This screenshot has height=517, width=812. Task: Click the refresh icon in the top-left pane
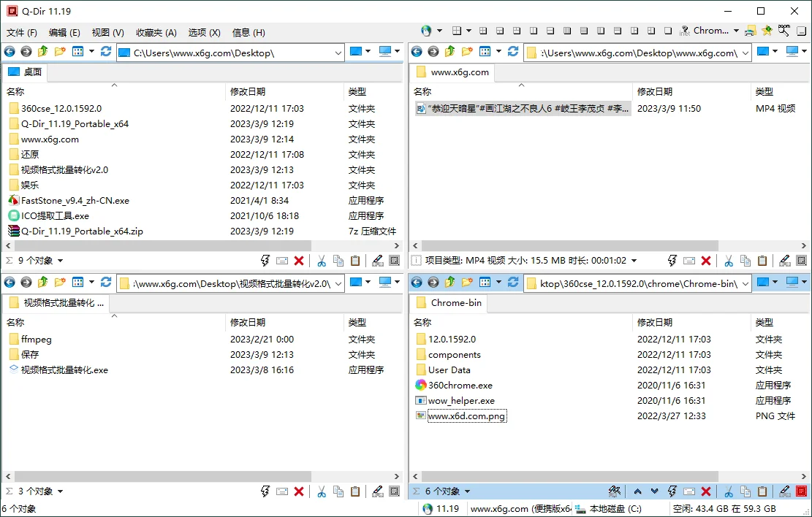click(105, 51)
